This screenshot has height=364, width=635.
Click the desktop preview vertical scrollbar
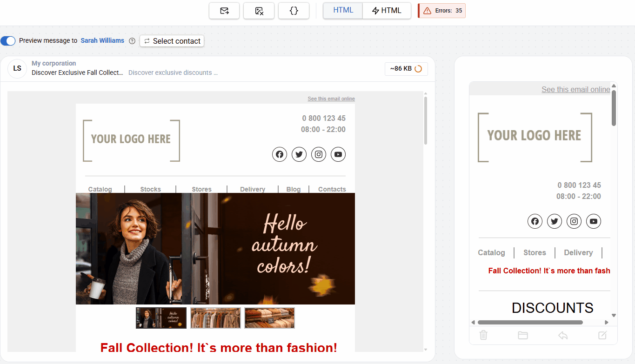[x=425, y=121]
